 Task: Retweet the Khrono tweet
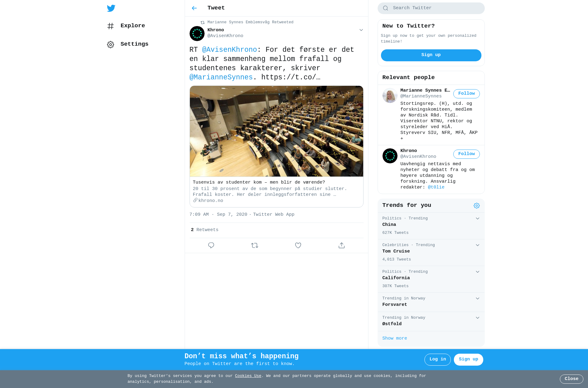click(x=254, y=245)
